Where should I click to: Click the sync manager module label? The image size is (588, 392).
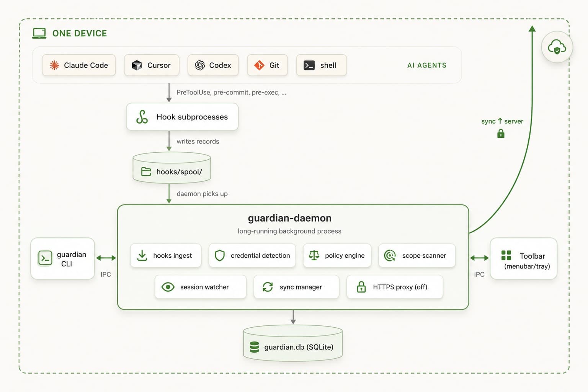pyautogui.click(x=301, y=287)
